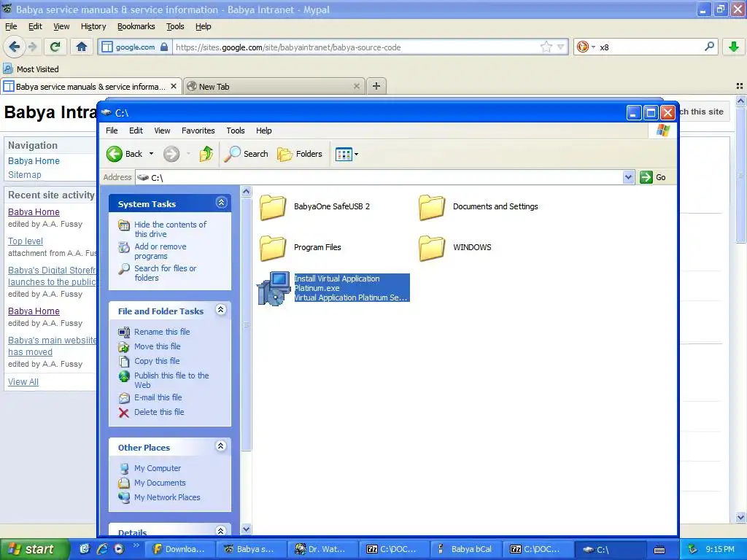Open the Mypal downloads arrow button
This screenshot has height=560, width=747.
tap(734, 47)
